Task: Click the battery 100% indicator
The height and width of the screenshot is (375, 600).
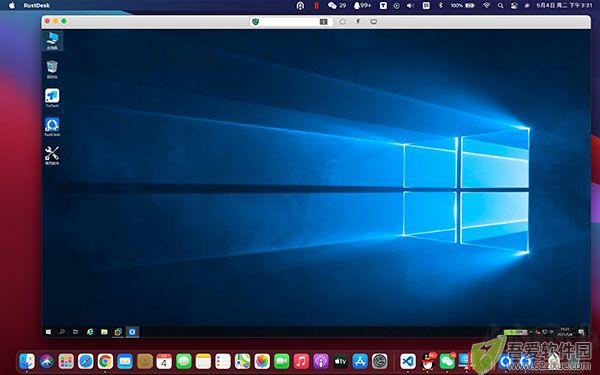Action: (x=463, y=5)
